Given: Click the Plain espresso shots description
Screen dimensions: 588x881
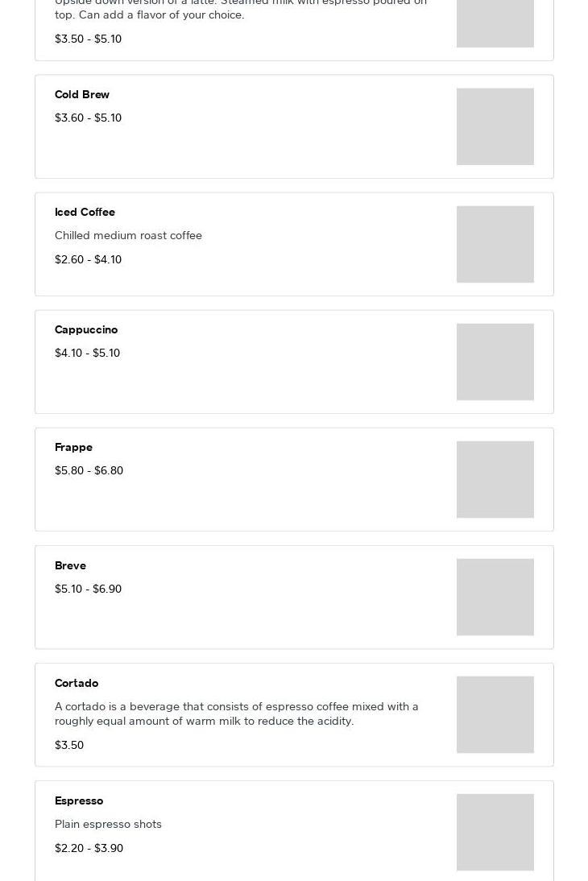Looking at the screenshot, I should [x=108, y=825].
